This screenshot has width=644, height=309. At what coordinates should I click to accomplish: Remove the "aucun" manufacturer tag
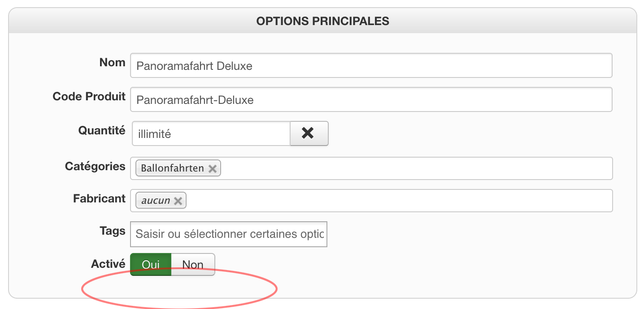(178, 201)
